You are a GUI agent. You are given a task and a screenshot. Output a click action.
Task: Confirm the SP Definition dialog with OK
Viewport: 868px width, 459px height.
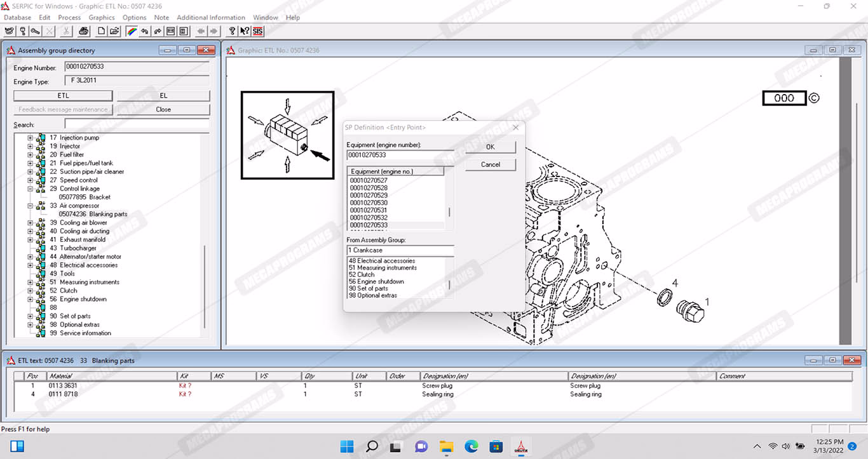490,147
